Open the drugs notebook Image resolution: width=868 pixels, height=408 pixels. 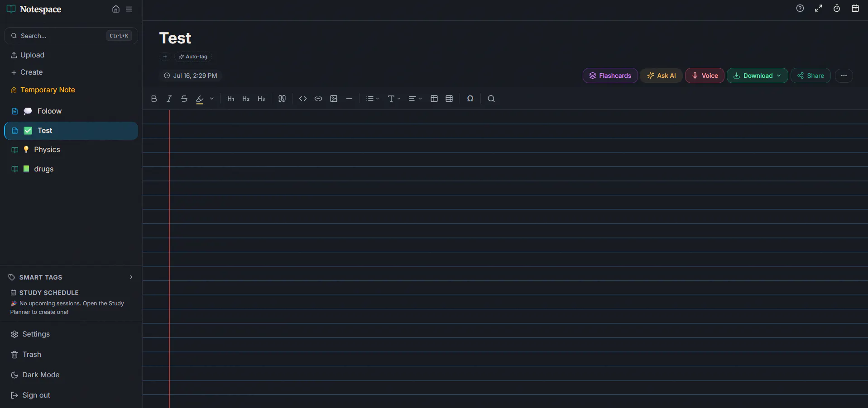tap(71, 169)
